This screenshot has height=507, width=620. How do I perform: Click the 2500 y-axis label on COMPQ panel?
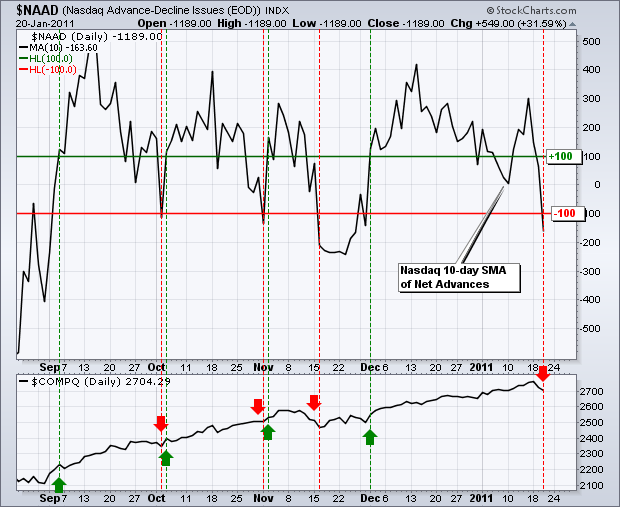coord(592,422)
